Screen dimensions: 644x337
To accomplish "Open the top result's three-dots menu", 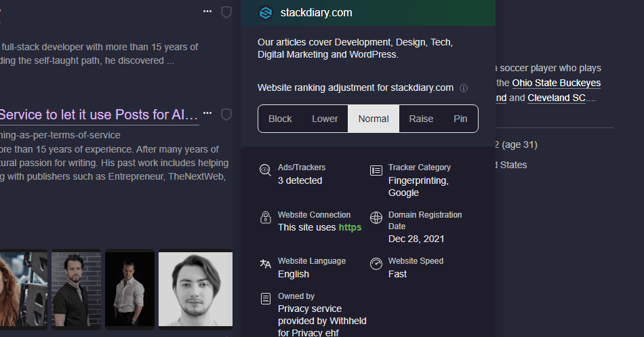I will pyautogui.click(x=207, y=11).
